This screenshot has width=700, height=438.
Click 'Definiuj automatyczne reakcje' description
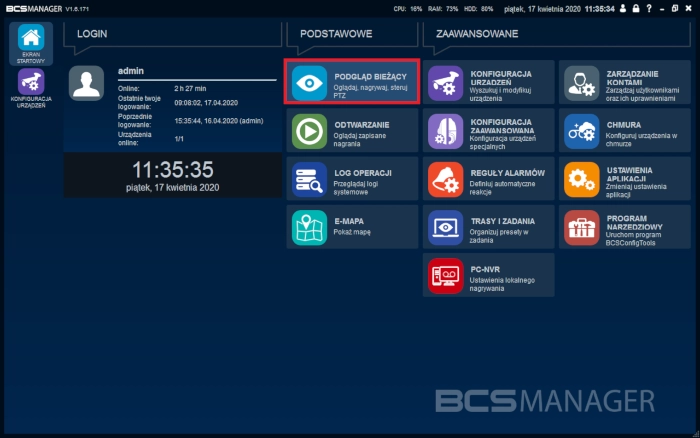(x=502, y=188)
